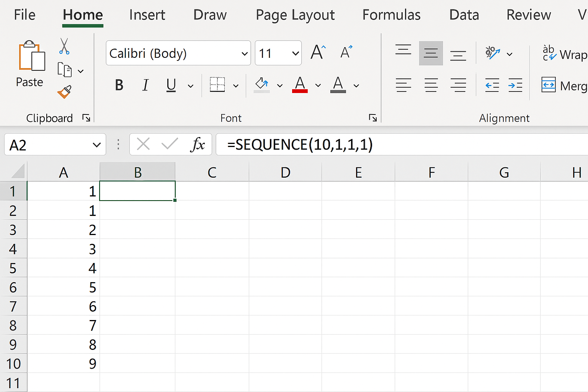Switch to the Draw tab
588x392 pixels.
[x=210, y=15]
